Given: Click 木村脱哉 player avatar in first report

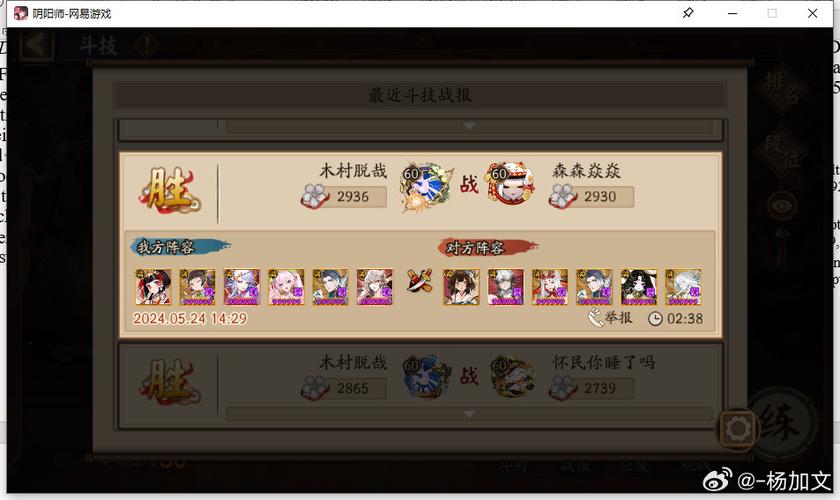Looking at the screenshot, I should coord(425,186).
